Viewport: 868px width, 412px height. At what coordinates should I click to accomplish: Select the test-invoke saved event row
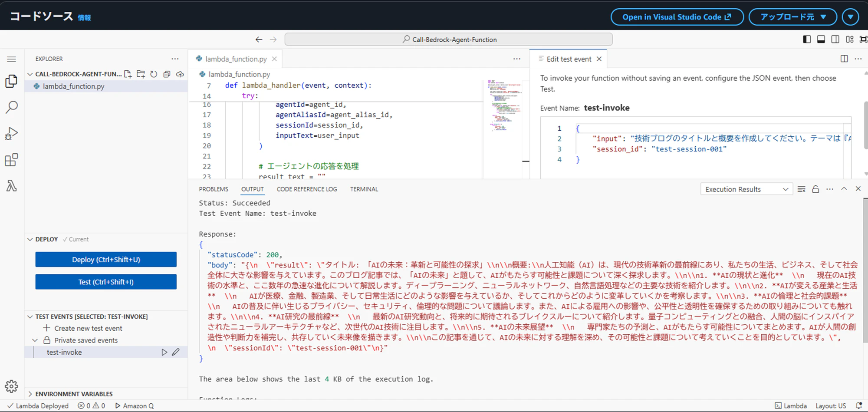click(x=106, y=352)
